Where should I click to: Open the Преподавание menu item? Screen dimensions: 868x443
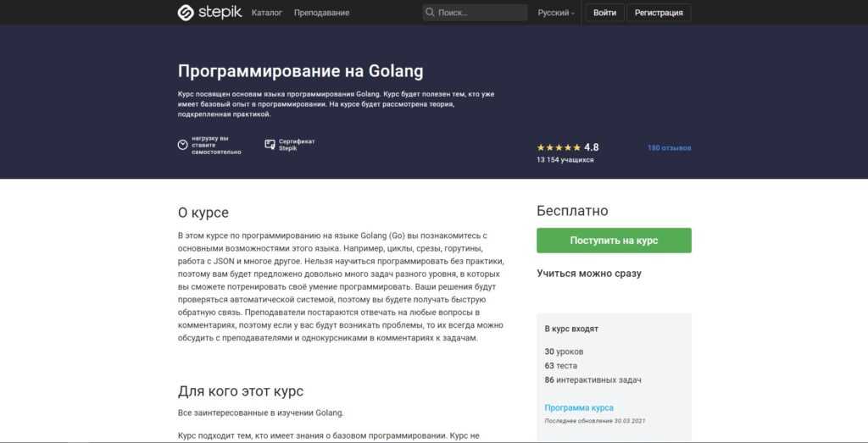[x=321, y=13]
